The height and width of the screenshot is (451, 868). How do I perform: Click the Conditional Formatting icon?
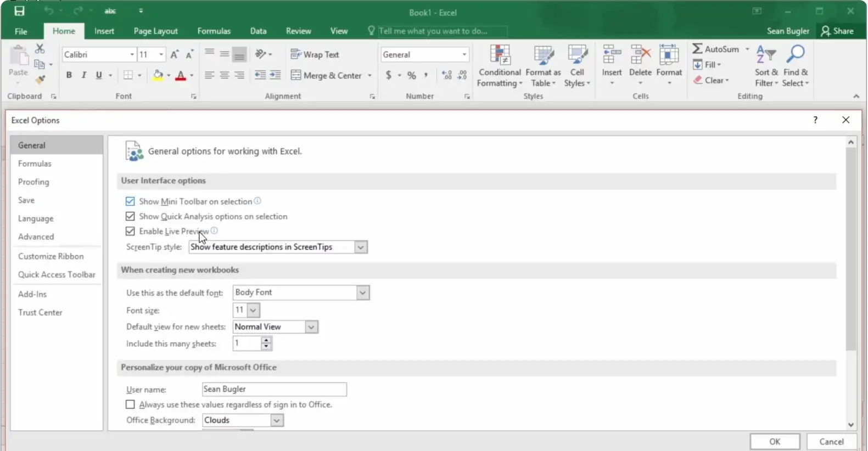click(x=500, y=55)
